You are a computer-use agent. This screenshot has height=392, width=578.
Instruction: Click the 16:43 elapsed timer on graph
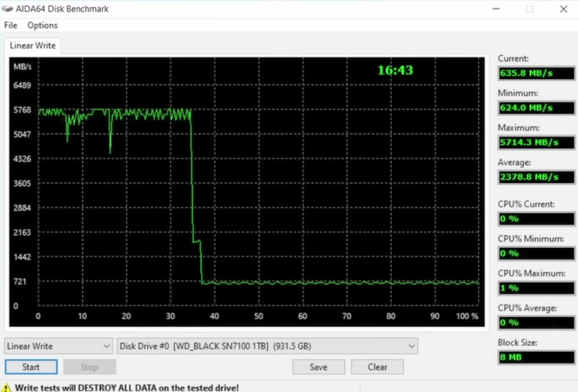tap(395, 71)
